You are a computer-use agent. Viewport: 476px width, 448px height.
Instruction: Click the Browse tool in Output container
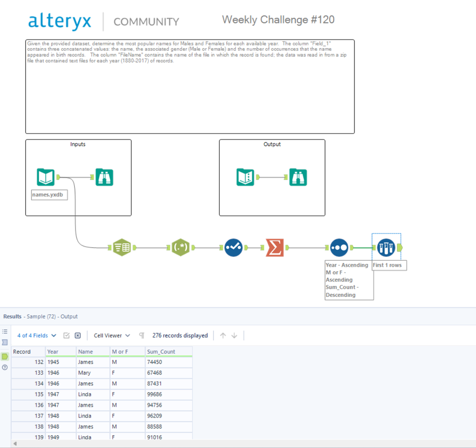[298, 177]
